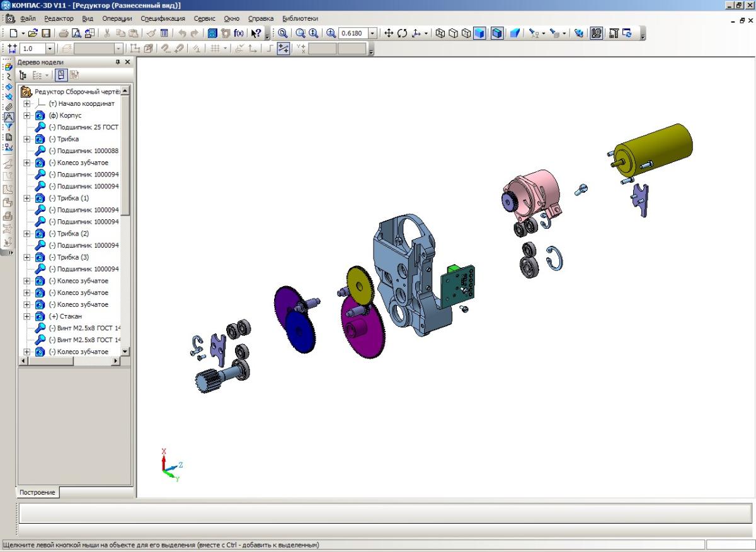Image resolution: width=756 pixels, height=552 pixels.
Task: Select the Rotate view tool
Action: click(402, 33)
